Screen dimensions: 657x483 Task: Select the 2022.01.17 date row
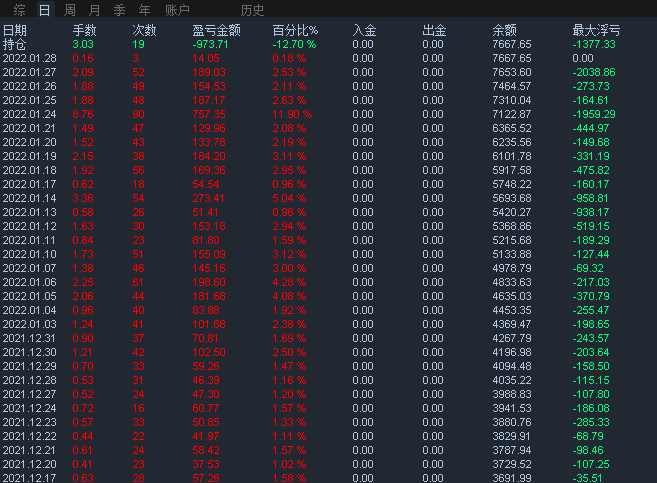tap(29, 184)
